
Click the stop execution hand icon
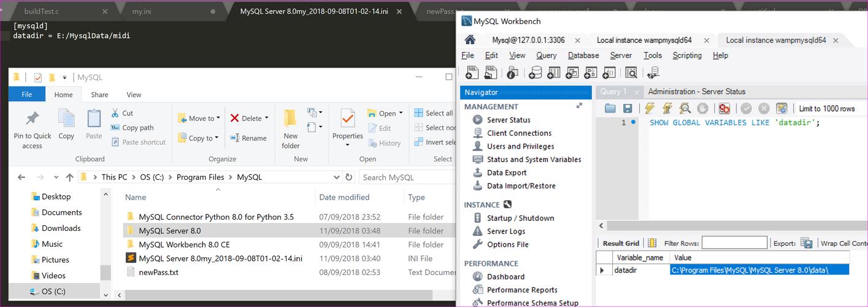pos(703,109)
